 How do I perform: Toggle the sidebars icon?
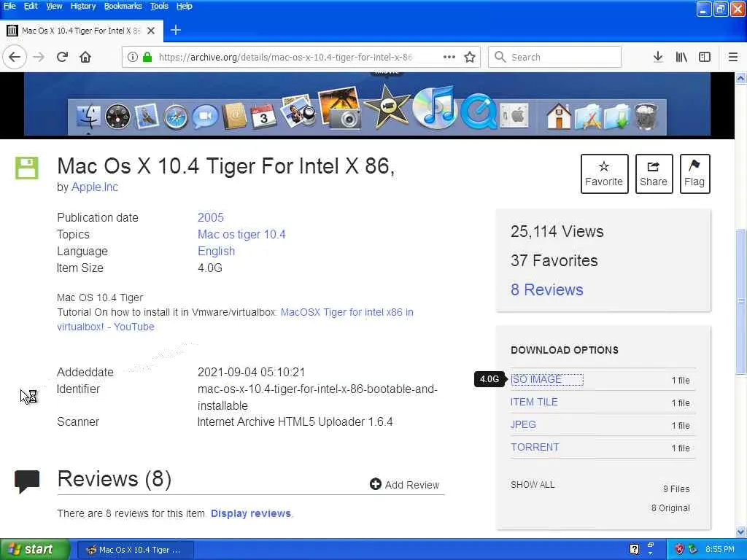tap(705, 57)
